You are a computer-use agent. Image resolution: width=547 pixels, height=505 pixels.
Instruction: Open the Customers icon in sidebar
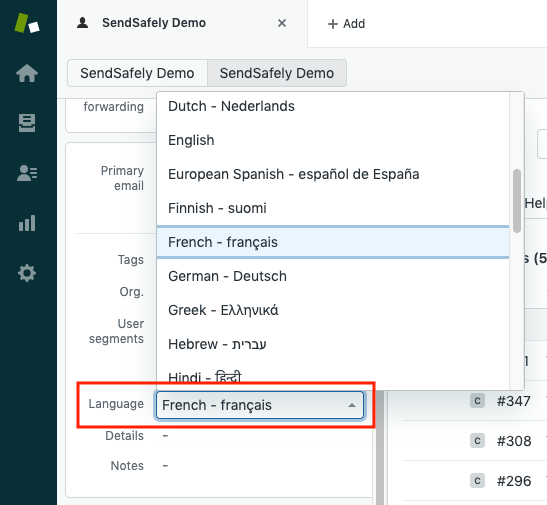click(27, 173)
